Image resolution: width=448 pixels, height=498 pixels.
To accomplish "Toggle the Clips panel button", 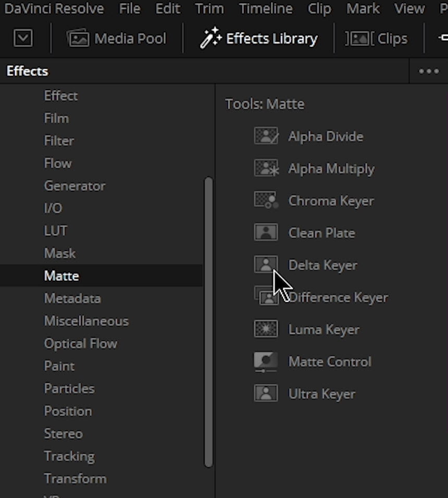I will [x=377, y=39].
